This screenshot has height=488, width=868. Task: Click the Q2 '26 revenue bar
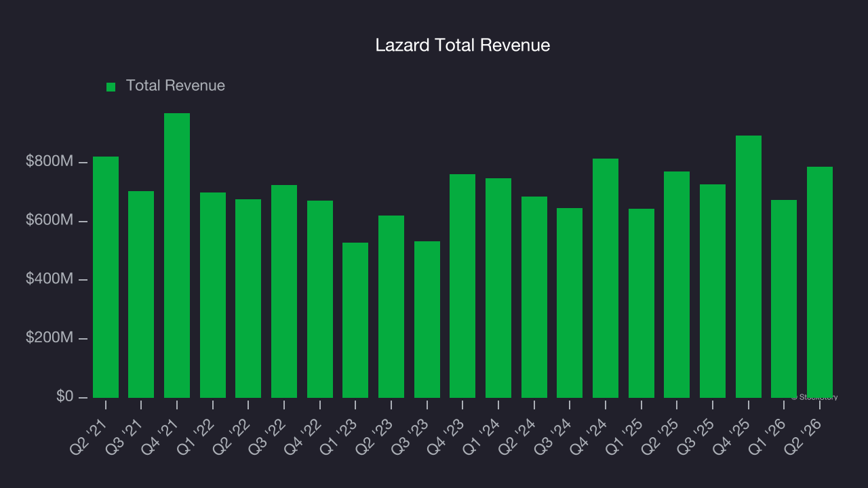820,282
